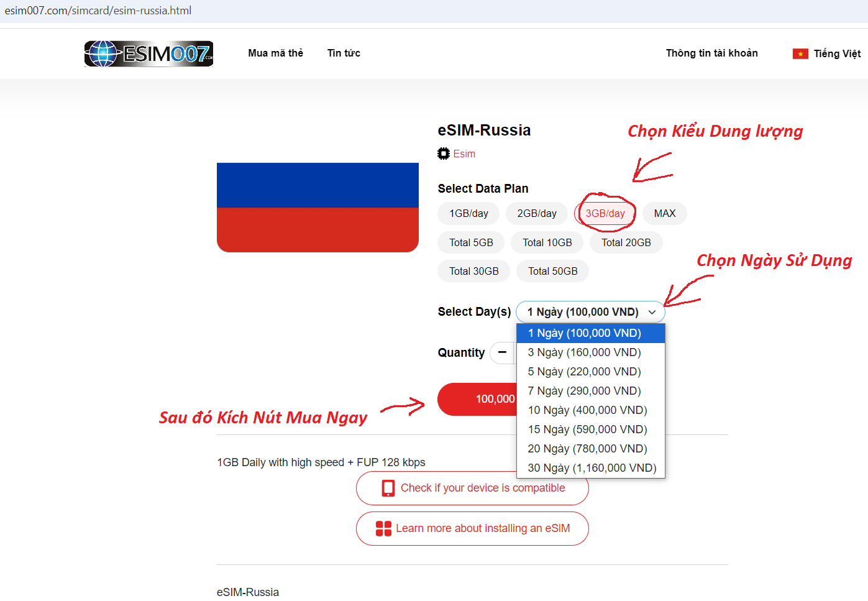Screen dimensions: 868x601
Task: Choose 15 Ngày (590,000 VND) option
Action: coord(591,429)
